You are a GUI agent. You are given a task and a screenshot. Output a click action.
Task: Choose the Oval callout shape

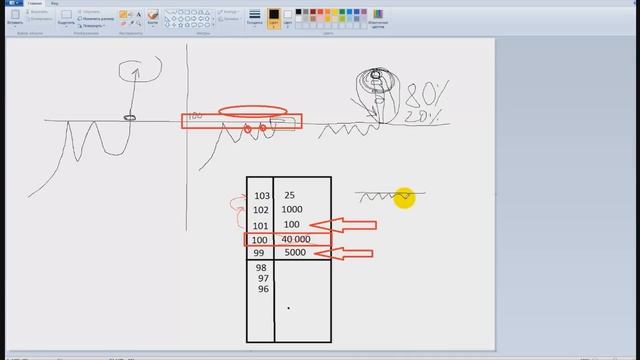pos(200,25)
